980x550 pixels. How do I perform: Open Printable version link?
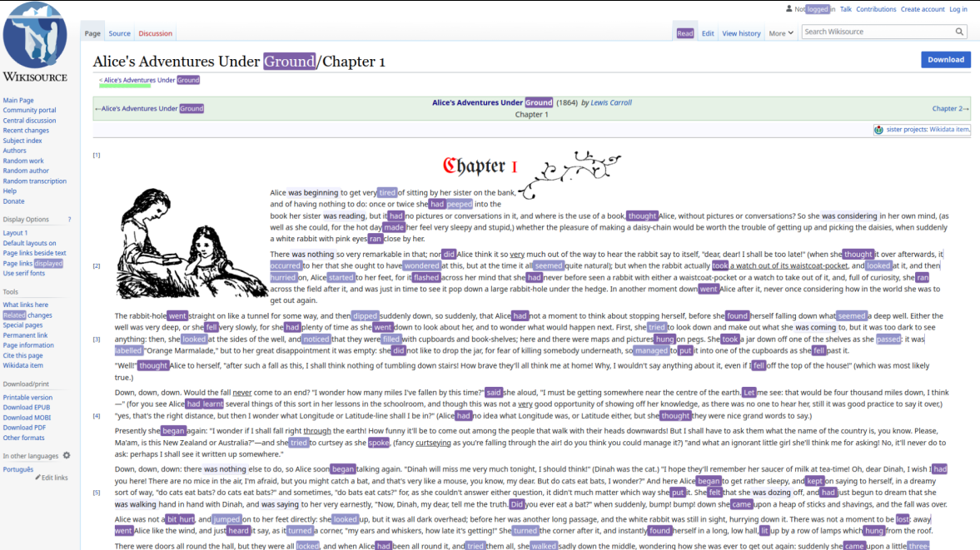click(x=27, y=397)
